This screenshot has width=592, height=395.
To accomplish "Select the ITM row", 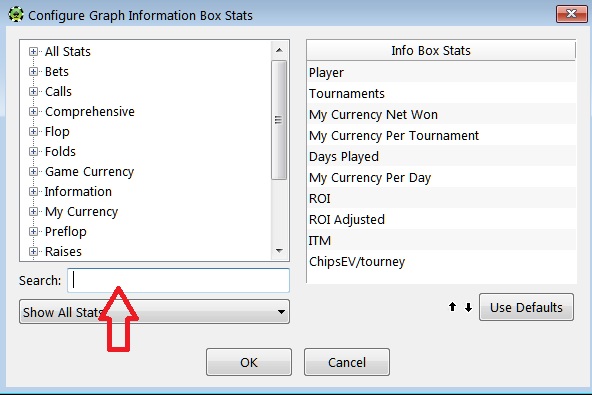I will (x=441, y=240).
